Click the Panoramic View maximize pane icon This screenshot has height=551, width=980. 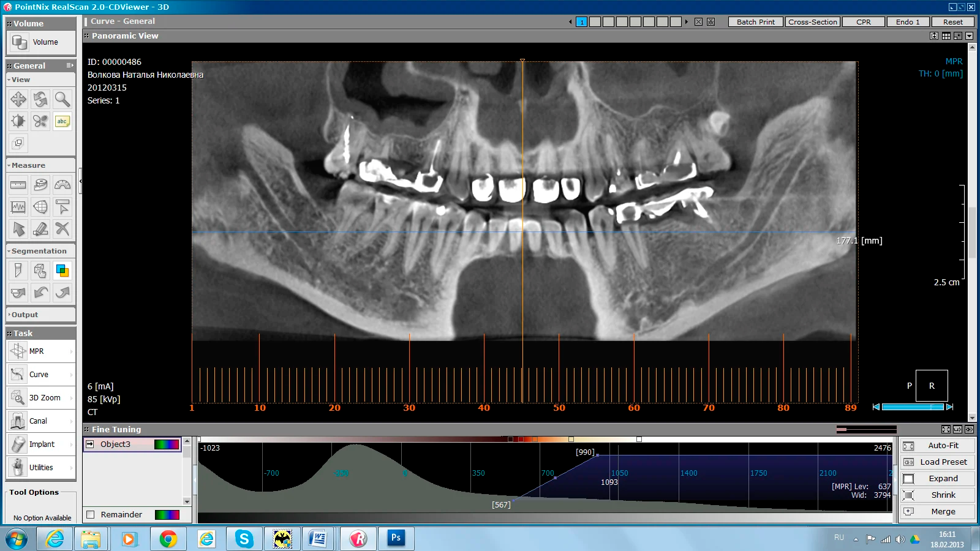pos(958,36)
